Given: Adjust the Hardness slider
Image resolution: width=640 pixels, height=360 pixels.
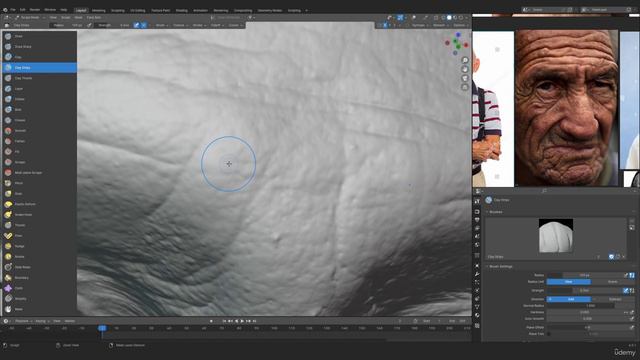Looking at the screenshot, I should [584, 312].
